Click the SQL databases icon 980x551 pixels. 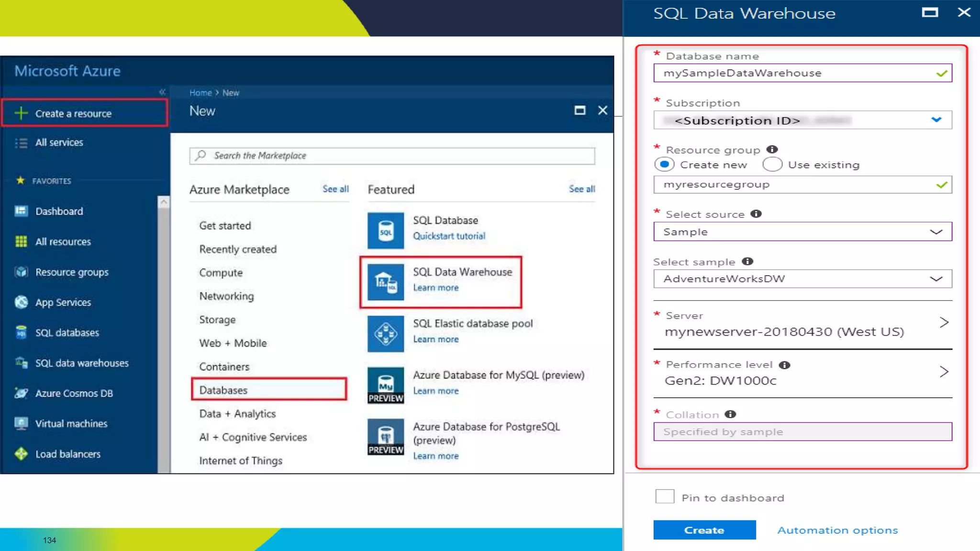click(21, 332)
